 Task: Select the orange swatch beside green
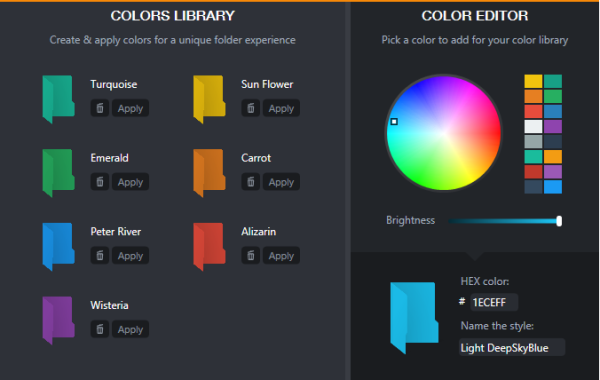[x=533, y=96]
